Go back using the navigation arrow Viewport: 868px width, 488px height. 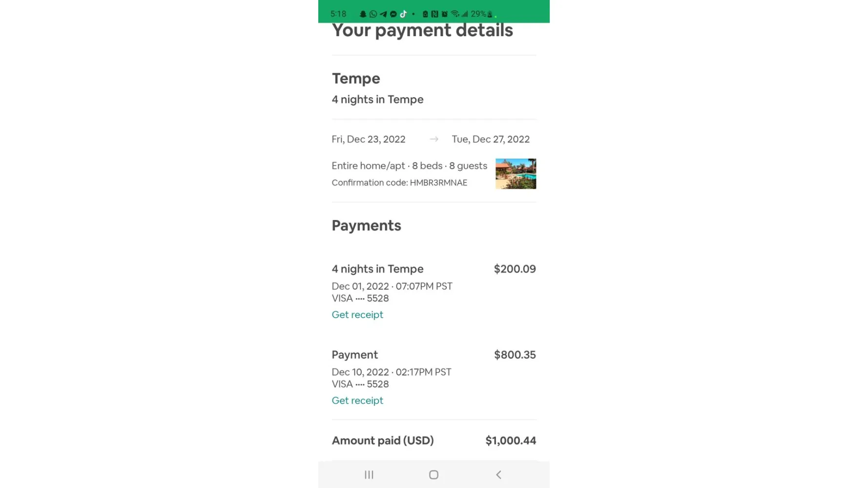click(498, 474)
